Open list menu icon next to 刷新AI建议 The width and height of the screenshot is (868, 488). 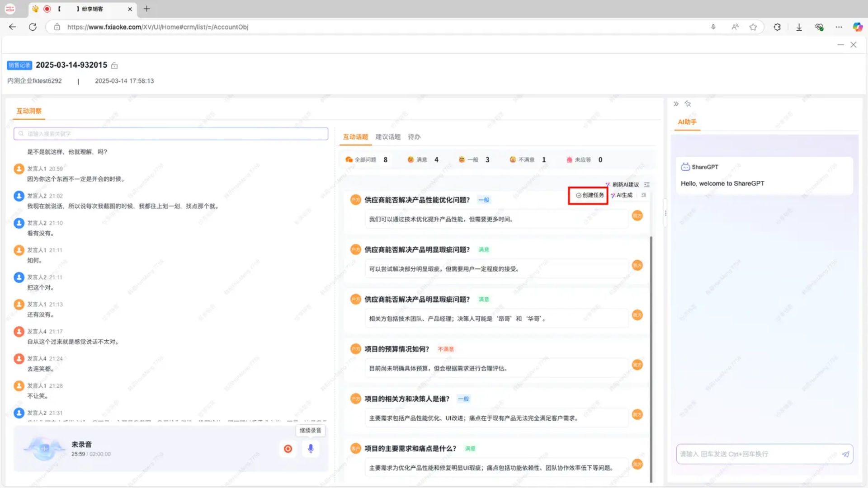click(x=647, y=184)
